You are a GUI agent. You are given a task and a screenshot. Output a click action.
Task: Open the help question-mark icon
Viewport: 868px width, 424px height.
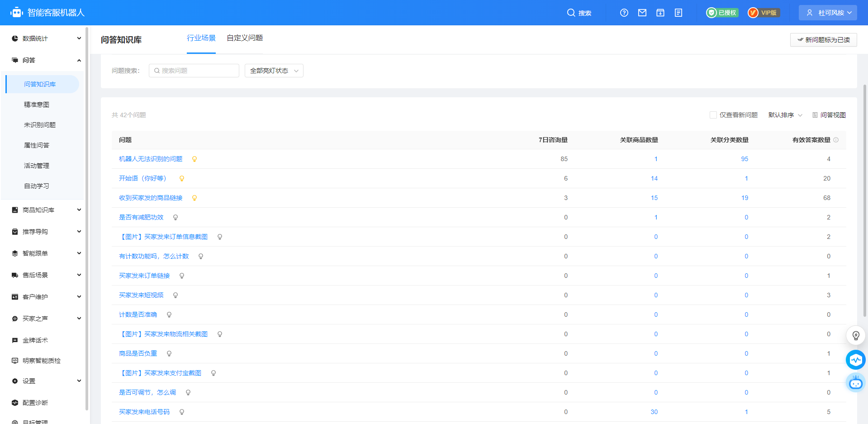pos(624,13)
